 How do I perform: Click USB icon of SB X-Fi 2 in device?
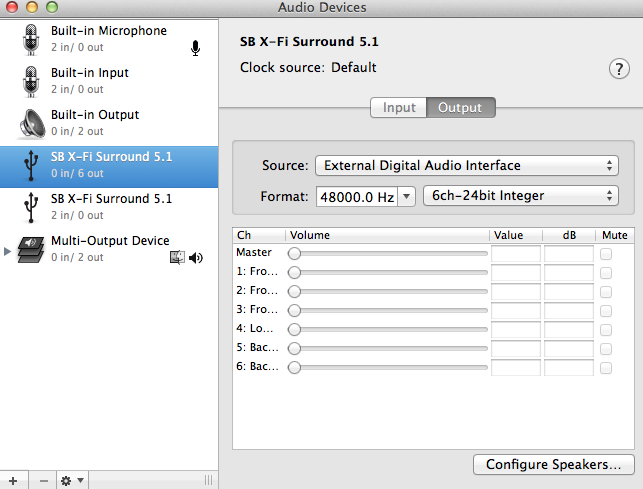(x=31, y=207)
